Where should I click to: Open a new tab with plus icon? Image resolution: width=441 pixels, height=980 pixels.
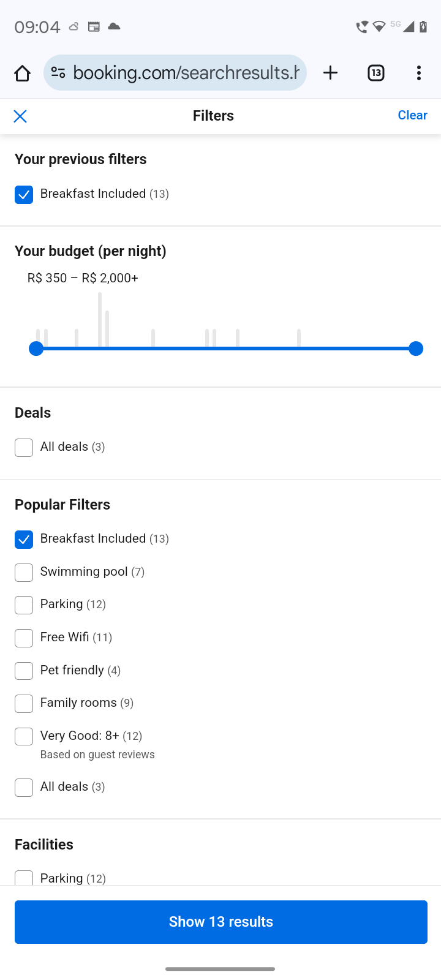[x=330, y=73]
